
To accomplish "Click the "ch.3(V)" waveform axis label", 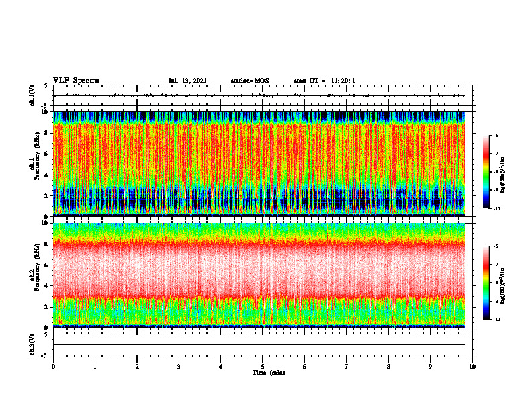I will coord(32,345).
